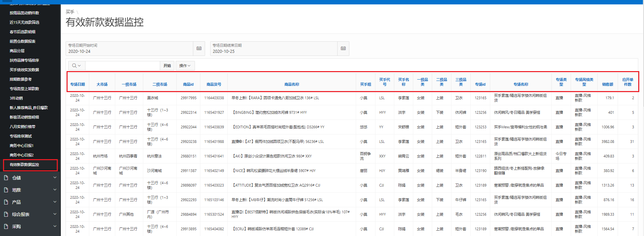The width and height of the screenshot is (644, 236).
Task: Click the 产品 document icon
Action: [x=6, y=202]
